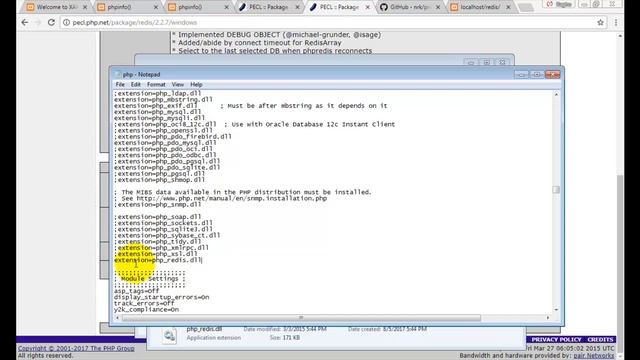Screen dimensions: 640x360
Task: Click Notepad vertical scroll up arrow
Action: pos(556,94)
